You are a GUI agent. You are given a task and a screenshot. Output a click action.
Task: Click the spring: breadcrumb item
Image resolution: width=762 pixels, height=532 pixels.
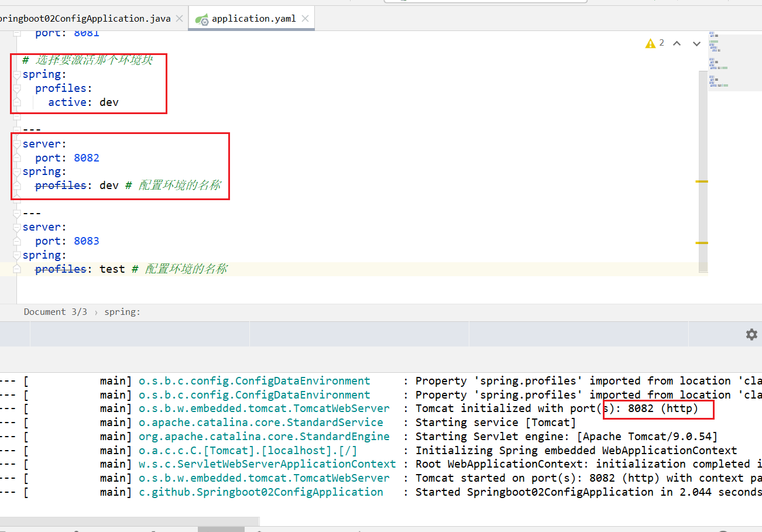122,312
